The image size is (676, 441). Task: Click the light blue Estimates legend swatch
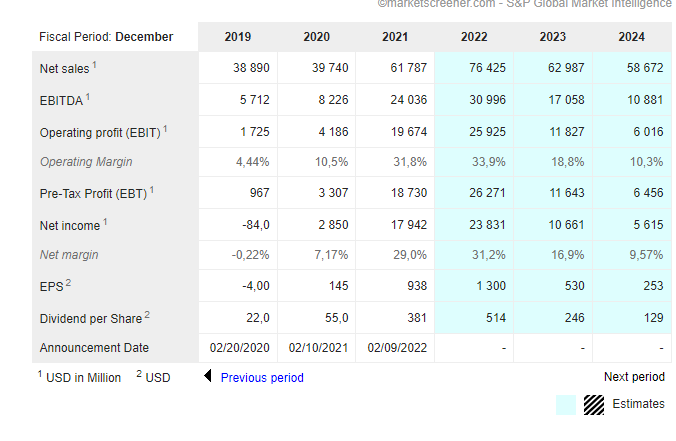566,405
